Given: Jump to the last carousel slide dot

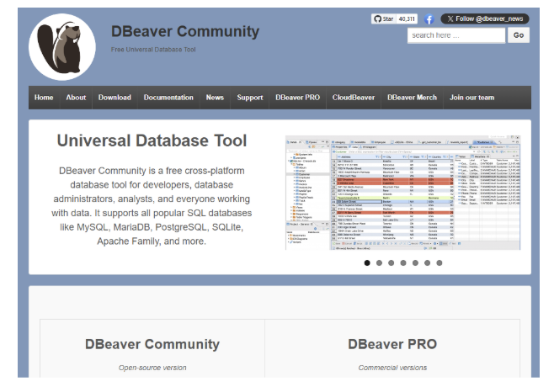Looking at the screenshot, I should [x=439, y=262].
